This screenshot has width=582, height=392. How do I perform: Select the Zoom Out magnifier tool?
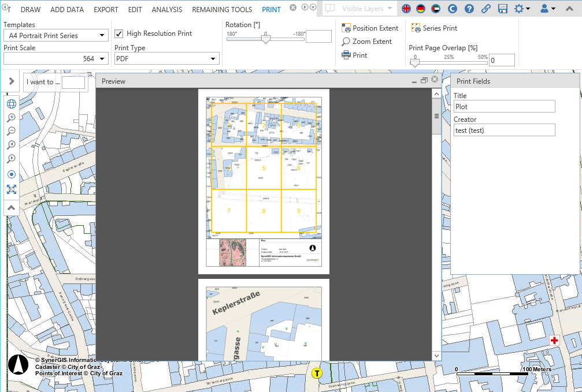point(11,131)
